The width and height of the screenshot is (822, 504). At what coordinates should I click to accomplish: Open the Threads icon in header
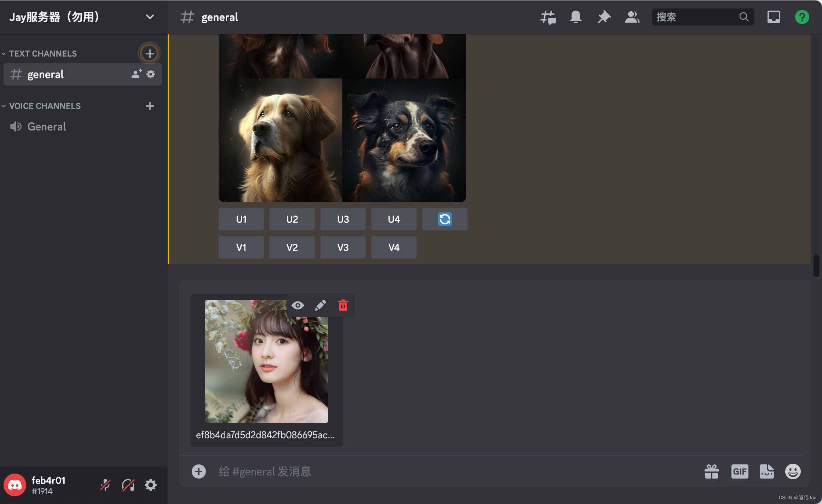(548, 17)
